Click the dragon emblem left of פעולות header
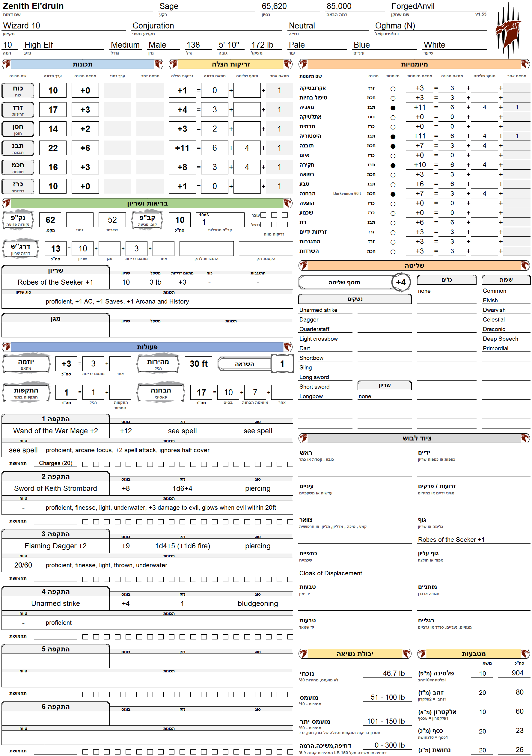The width and height of the screenshot is (532, 756). (7, 347)
